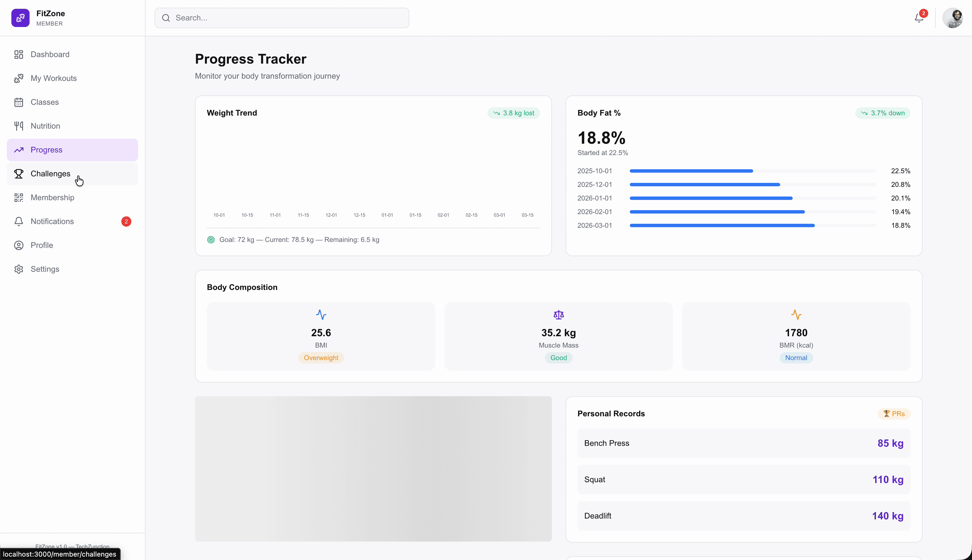This screenshot has height=560, width=972.
Task: Click the 'PRs' trophy badge
Action: 894,413
